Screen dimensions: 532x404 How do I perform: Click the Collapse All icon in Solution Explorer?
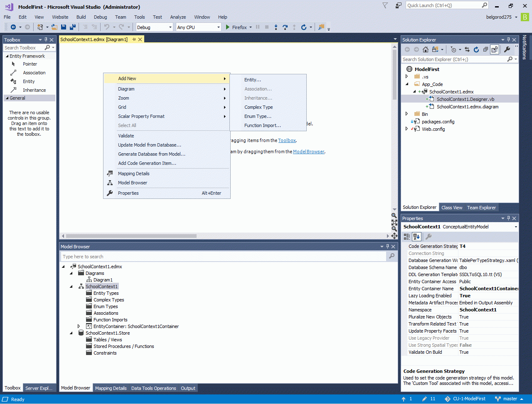pos(485,49)
